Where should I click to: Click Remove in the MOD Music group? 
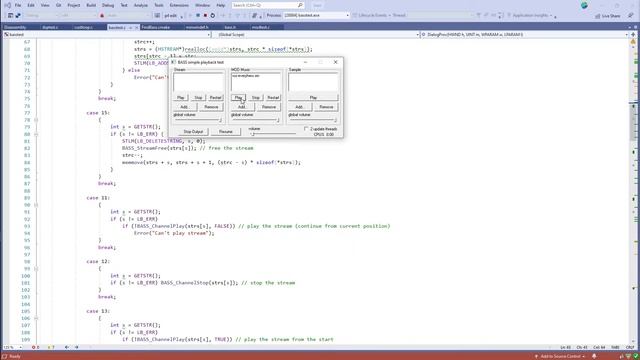(x=269, y=107)
